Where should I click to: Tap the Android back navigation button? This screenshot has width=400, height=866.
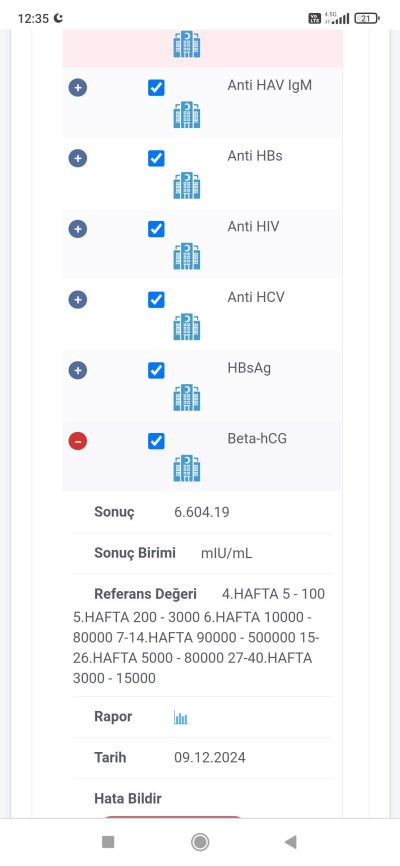[x=291, y=842]
